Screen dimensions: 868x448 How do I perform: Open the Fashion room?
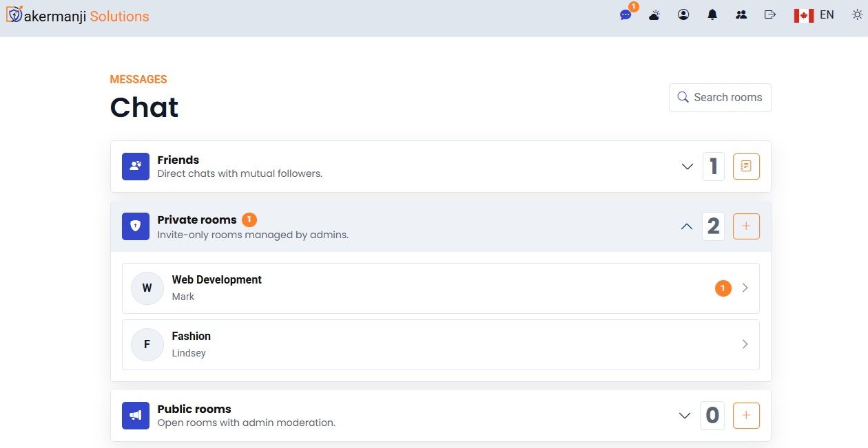(x=441, y=345)
